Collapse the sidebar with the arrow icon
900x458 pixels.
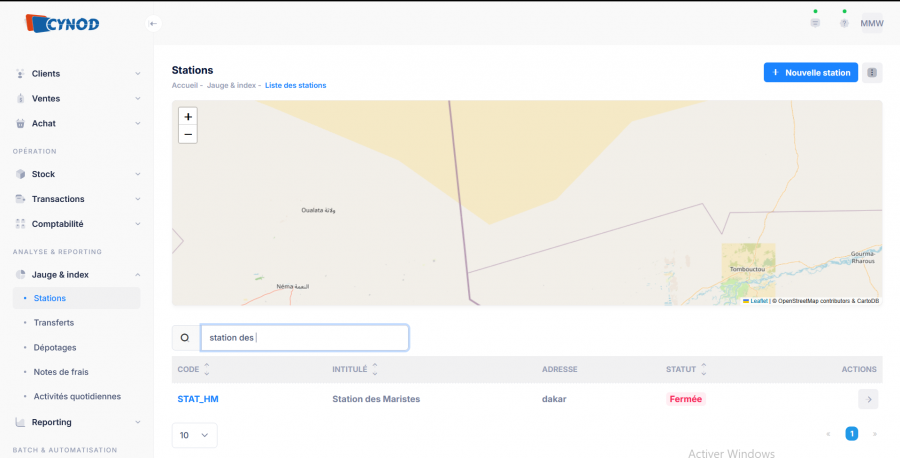[153, 23]
